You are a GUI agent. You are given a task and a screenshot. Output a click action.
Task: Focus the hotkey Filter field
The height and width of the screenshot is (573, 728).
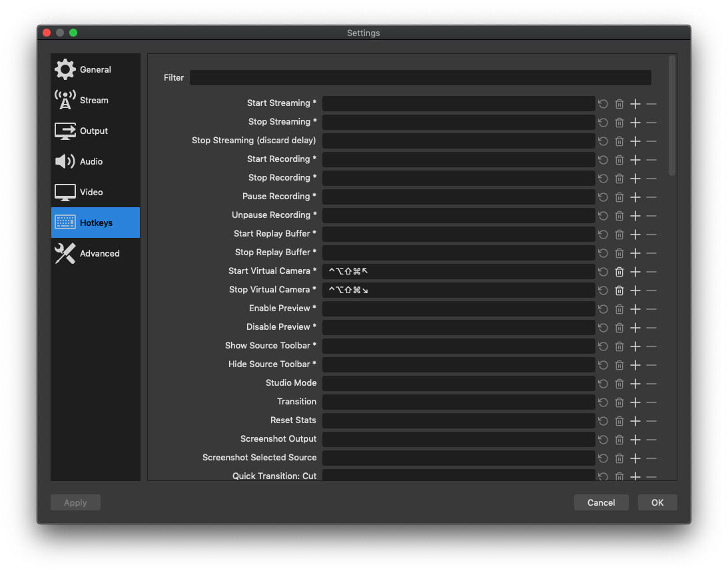(x=420, y=77)
